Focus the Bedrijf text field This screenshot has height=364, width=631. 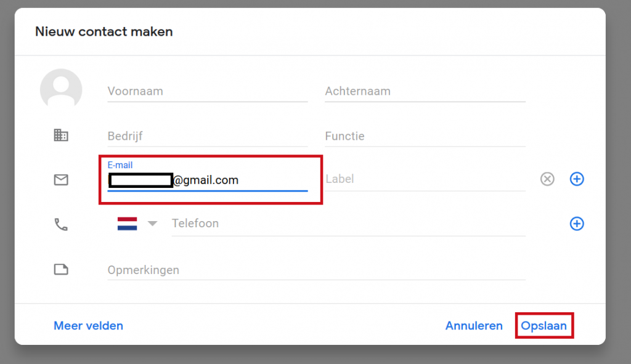click(x=207, y=136)
